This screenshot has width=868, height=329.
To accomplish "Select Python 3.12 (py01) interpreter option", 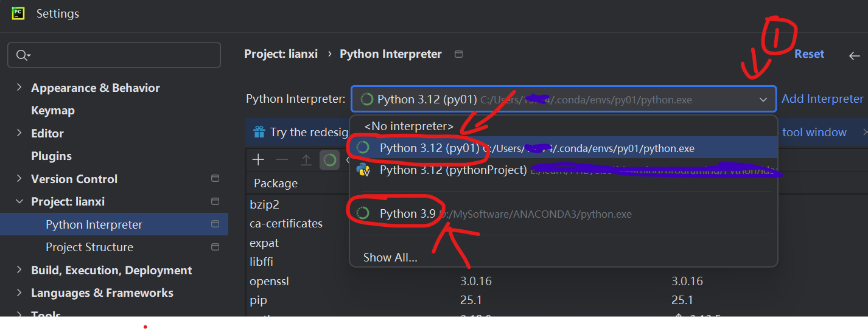I will [563, 148].
